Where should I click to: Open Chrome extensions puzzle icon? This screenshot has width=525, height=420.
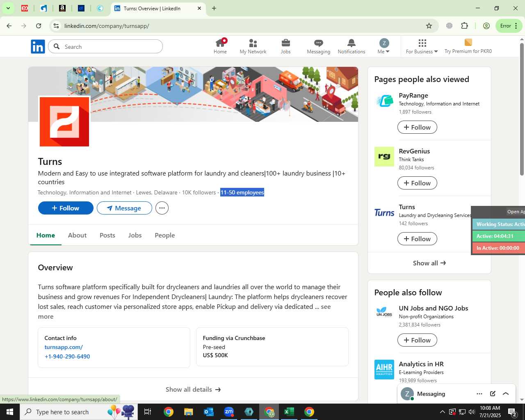coord(464,26)
